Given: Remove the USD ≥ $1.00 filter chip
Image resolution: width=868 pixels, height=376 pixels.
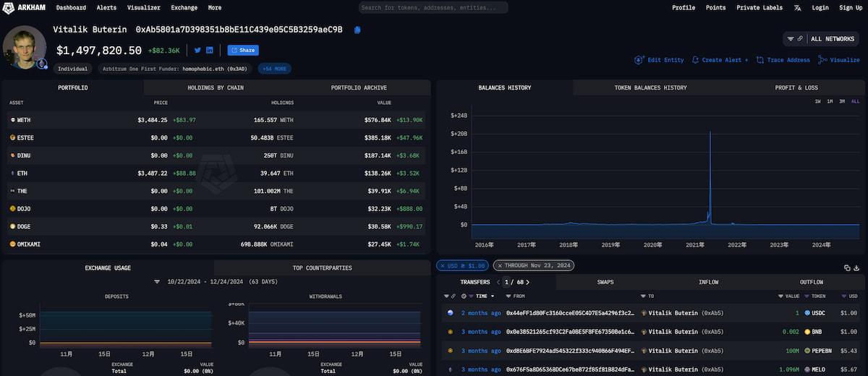Looking at the screenshot, I should 442,266.
